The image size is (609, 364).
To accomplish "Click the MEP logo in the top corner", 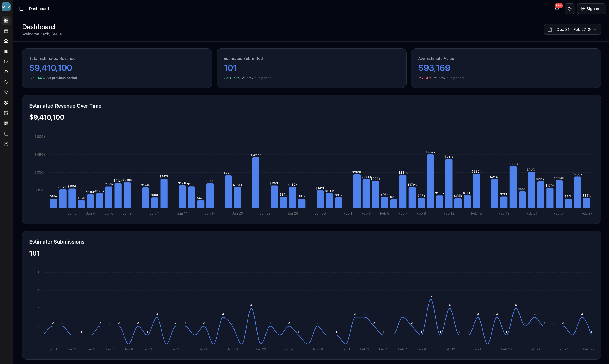I will [x=6, y=7].
